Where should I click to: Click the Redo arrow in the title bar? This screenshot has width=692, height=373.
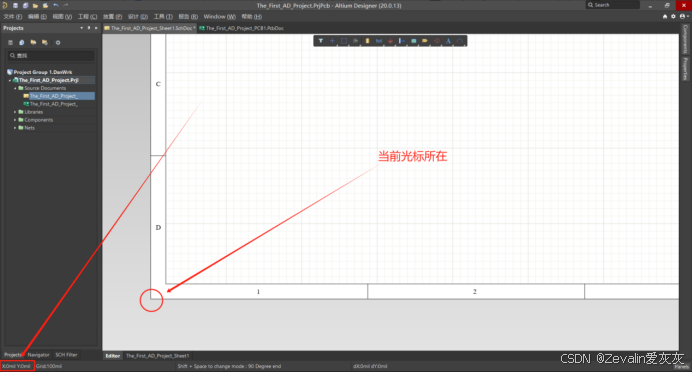tap(66, 5)
